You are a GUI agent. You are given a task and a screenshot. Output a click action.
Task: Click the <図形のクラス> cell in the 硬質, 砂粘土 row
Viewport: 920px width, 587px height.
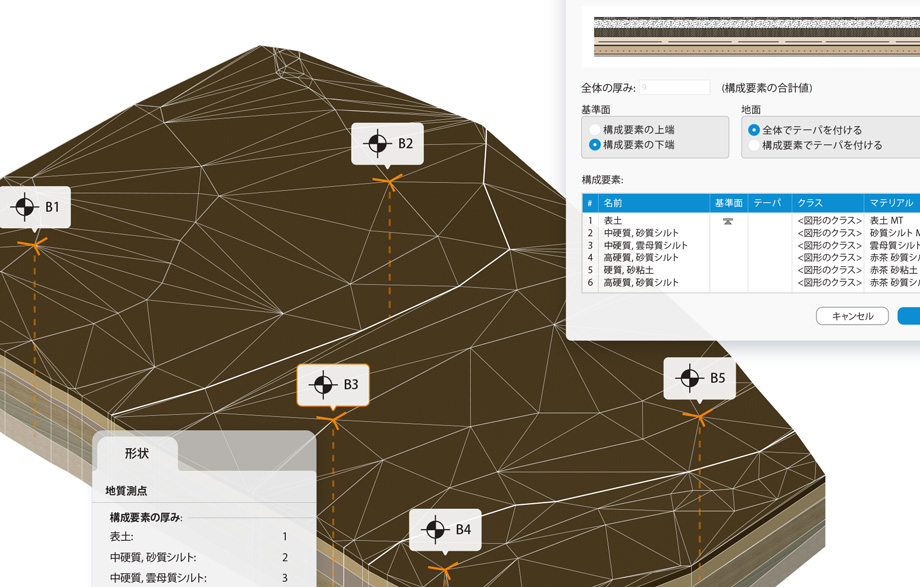pyautogui.click(x=829, y=270)
